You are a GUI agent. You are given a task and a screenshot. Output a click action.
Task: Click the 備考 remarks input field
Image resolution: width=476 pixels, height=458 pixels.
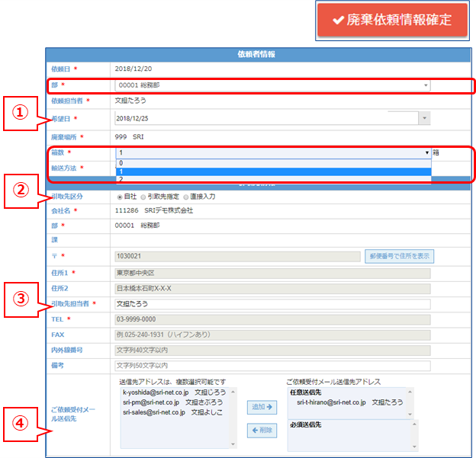point(272,365)
